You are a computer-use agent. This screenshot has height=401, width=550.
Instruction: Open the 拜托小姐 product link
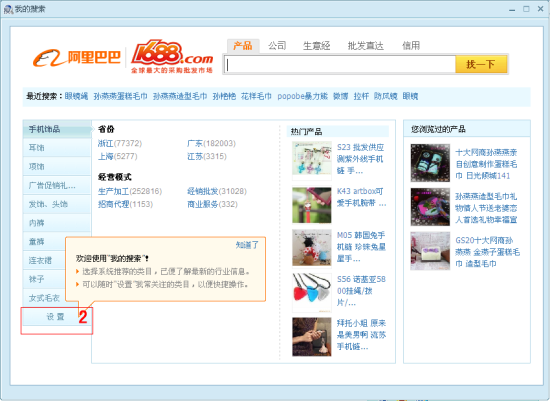(x=361, y=335)
